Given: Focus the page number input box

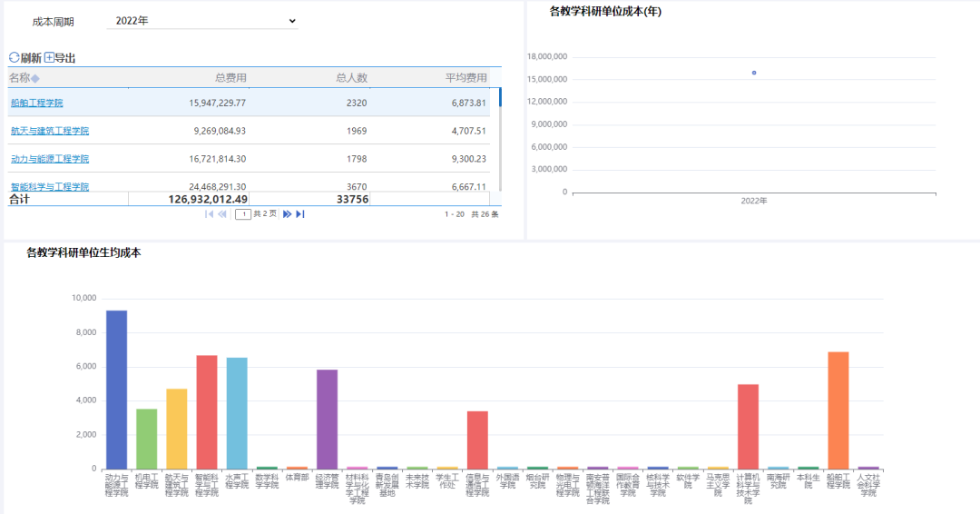Looking at the screenshot, I should point(243,214).
